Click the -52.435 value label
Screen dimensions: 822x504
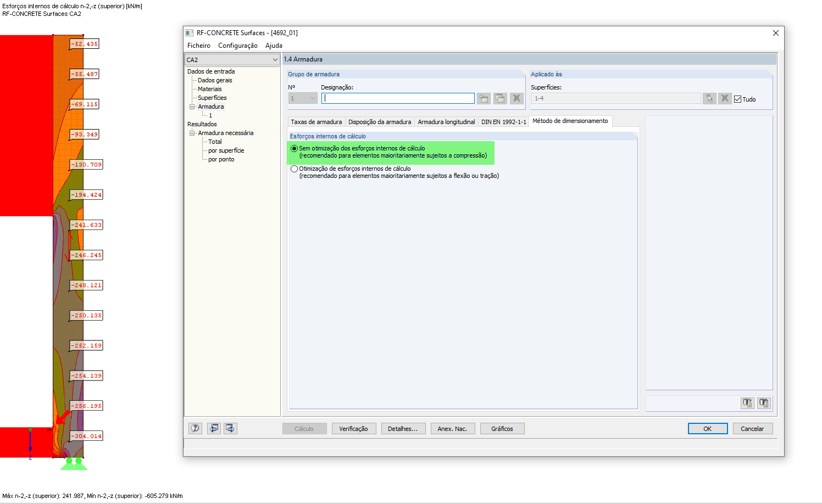[x=85, y=44]
